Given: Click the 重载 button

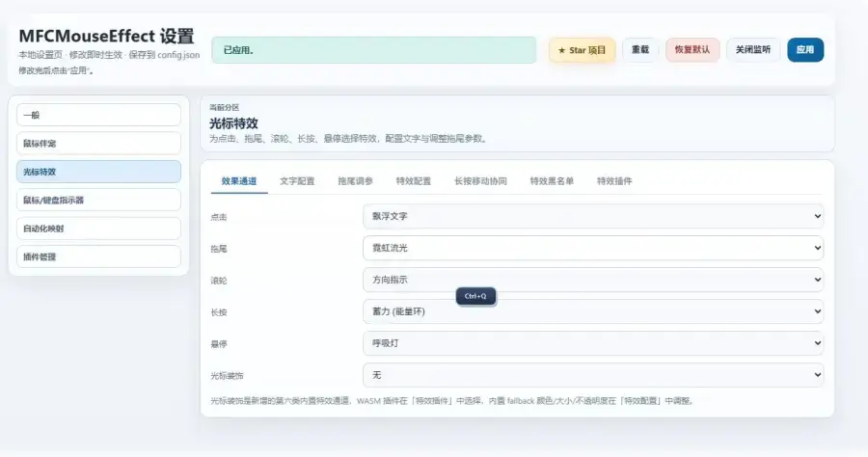Looking at the screenshot, I should pos(640,50).
